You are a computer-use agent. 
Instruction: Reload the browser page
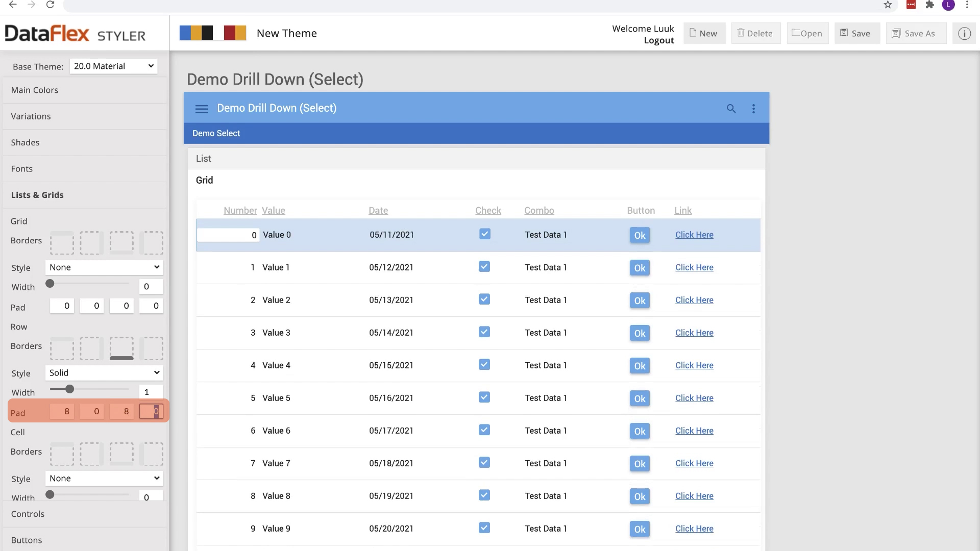pos(50,5)
